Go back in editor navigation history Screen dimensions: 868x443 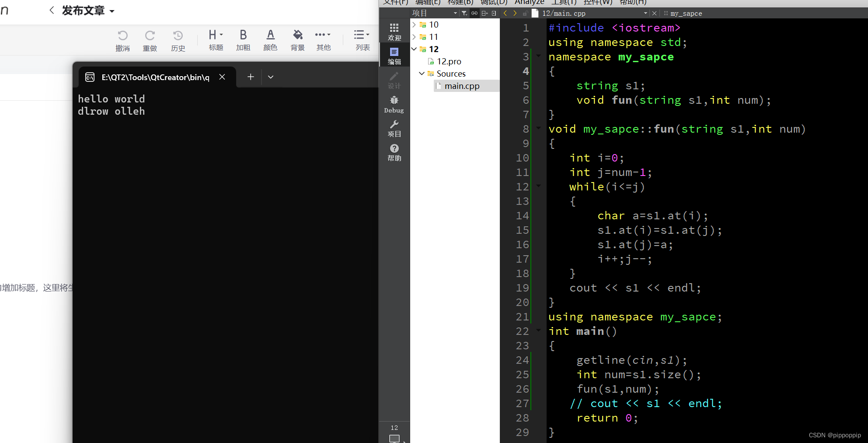pos(505,13)
